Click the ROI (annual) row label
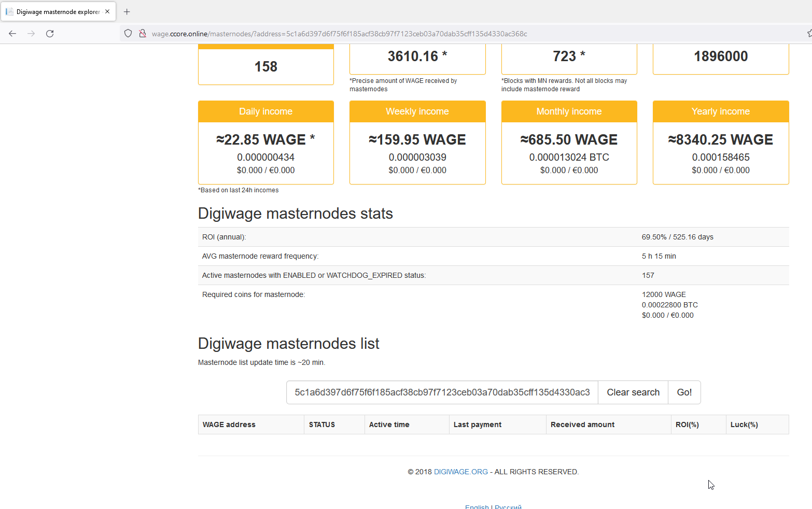The image size is (812, 509). [224, 237]
